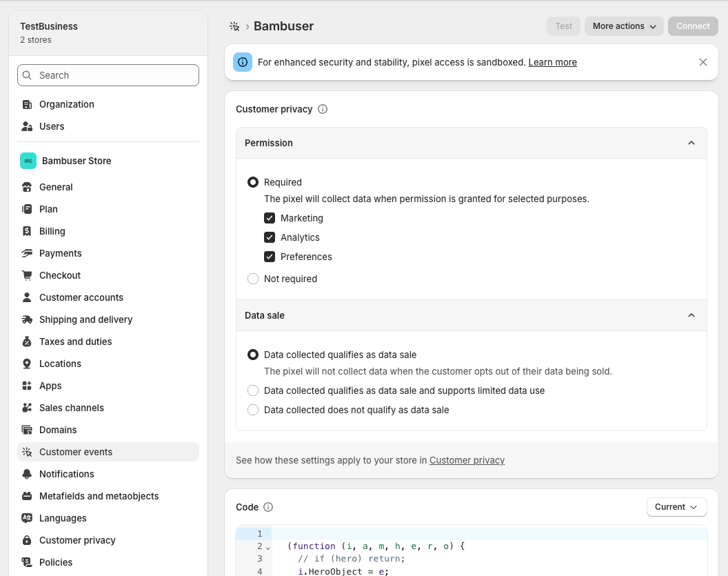Click the Test button
The height and width of the screenshot is (576, 728).
tap(564, 26)
